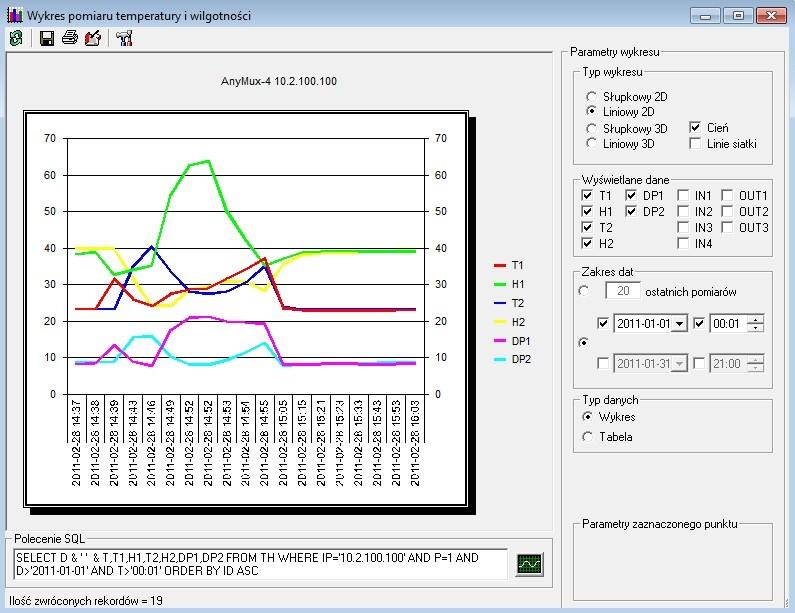
Task: Toggle the DP1 checkbox
Action: (x=631, y=195)
